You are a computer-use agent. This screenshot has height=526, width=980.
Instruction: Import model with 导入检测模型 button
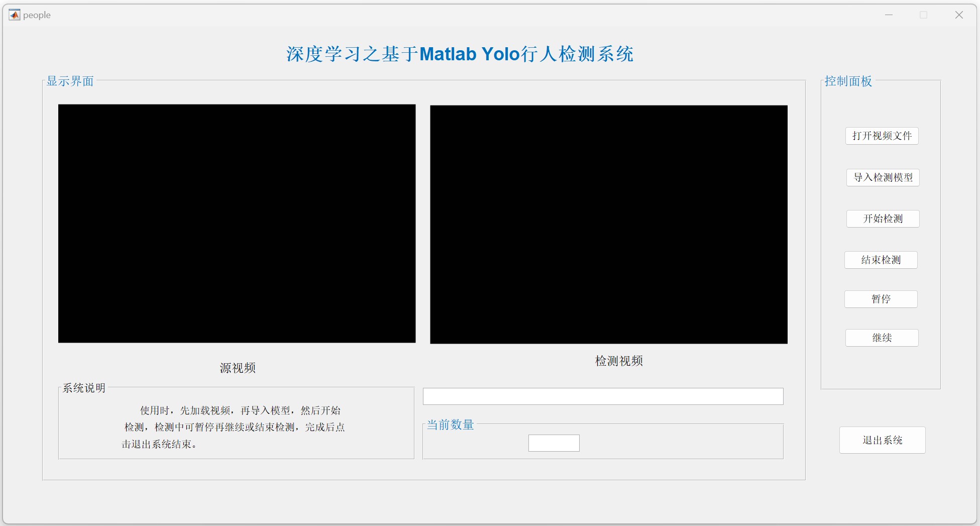point(883,177)
